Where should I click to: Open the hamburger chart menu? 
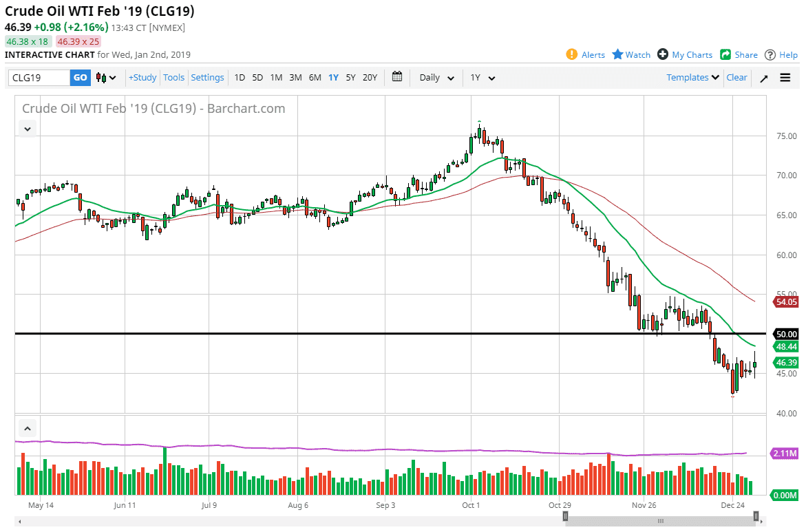coord(785,77)
